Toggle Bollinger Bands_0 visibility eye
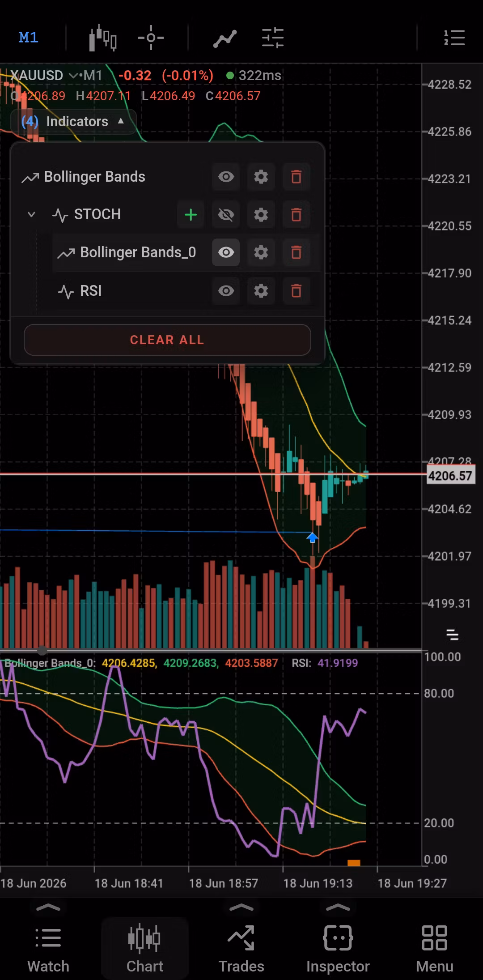 226,252
